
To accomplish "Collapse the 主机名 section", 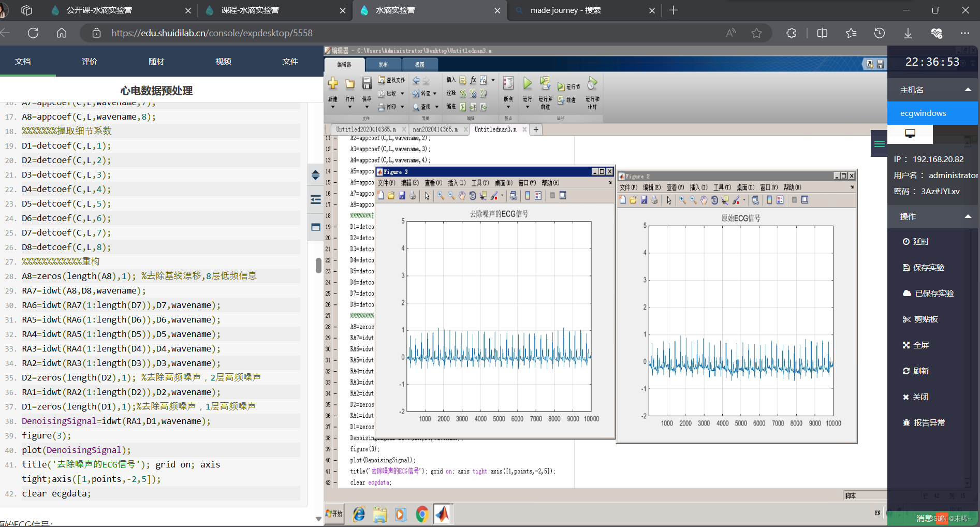I will (968, 90).
